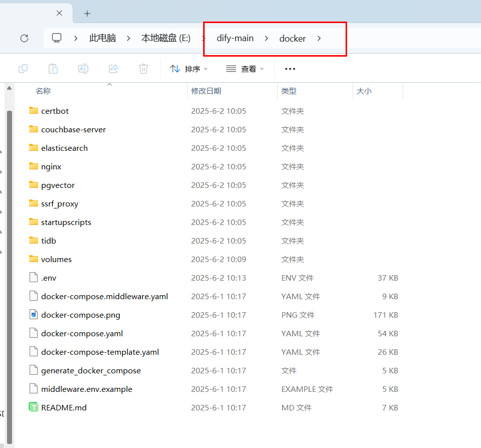The width and height of the screenshot is (481, 448).
Task: Click the share icon in toolbar
Action: click(x=113, y=69)
